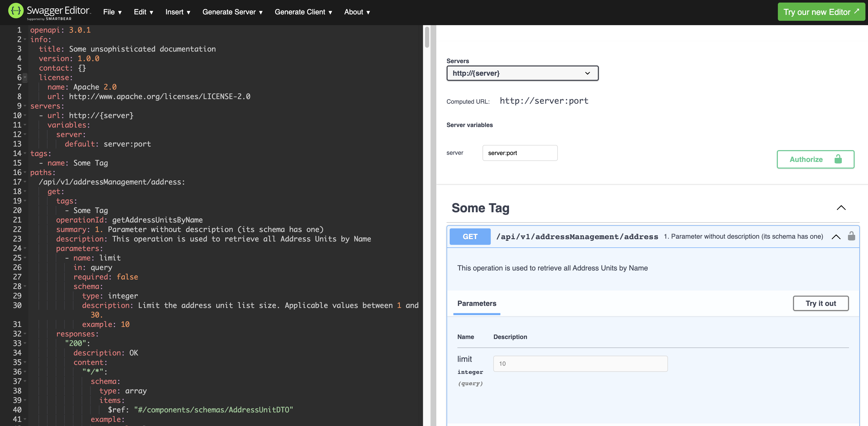Screen dimensions: 868x426
Task: Fold the paths block at line 16
Action: coord(25,172)
